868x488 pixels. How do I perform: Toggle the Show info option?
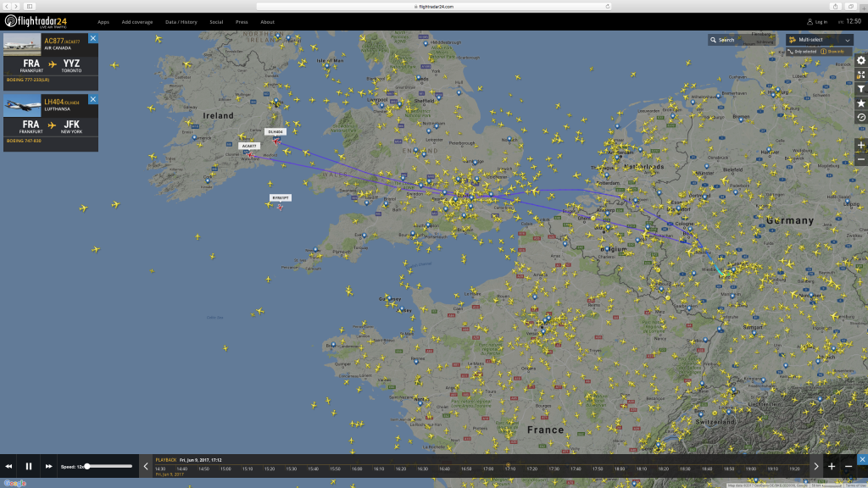coord(832,52)
